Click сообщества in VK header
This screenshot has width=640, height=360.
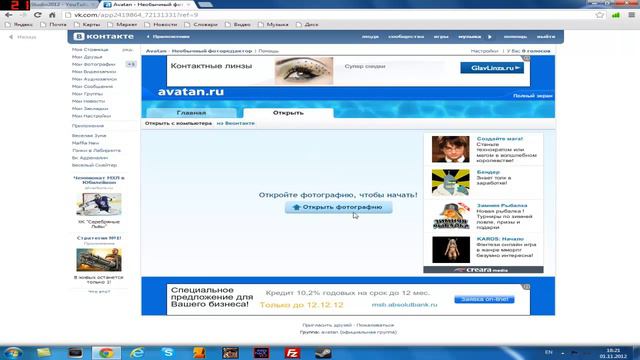[x=406, y=37]
